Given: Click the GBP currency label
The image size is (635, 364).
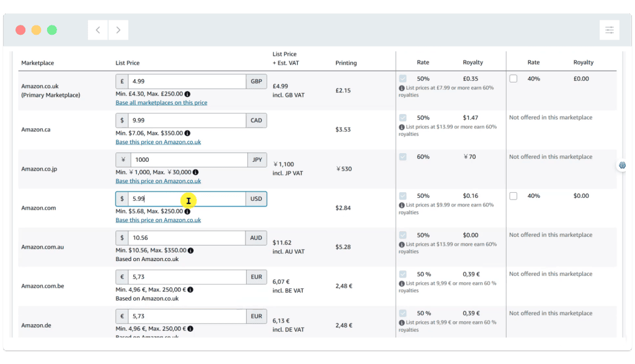Looking at the screenshot, I should 256,81.
